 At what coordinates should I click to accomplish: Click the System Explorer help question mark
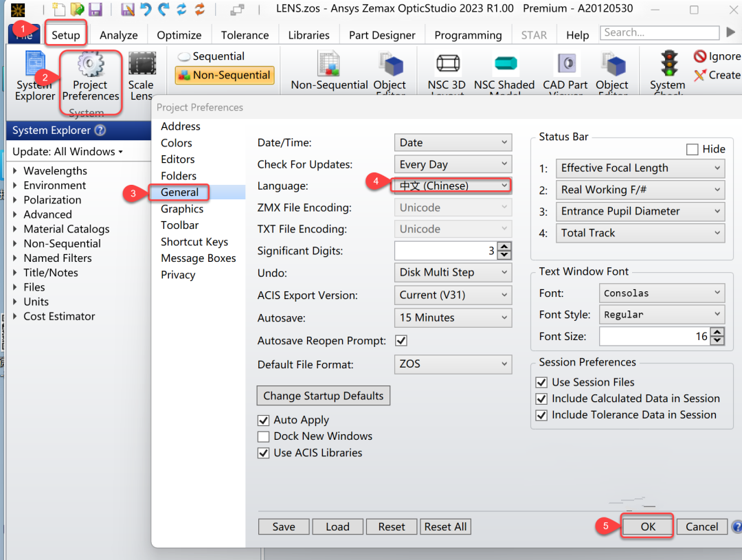pyautogui.click(x=100, y=130)
